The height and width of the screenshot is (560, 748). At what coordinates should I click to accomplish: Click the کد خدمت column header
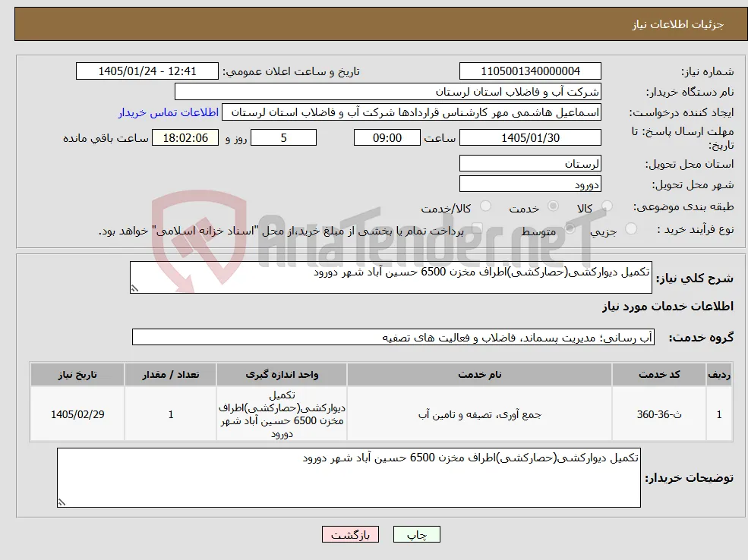tap(659, 375)
